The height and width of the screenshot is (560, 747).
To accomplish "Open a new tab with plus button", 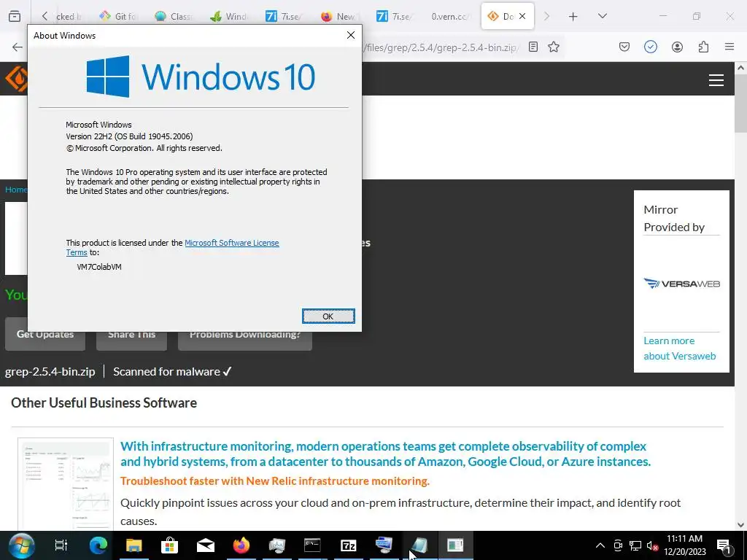I will tap(573, 16).
